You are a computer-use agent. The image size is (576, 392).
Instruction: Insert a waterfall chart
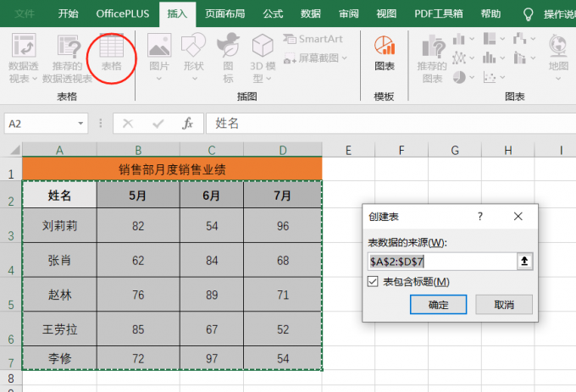click(x=520, y=39)
